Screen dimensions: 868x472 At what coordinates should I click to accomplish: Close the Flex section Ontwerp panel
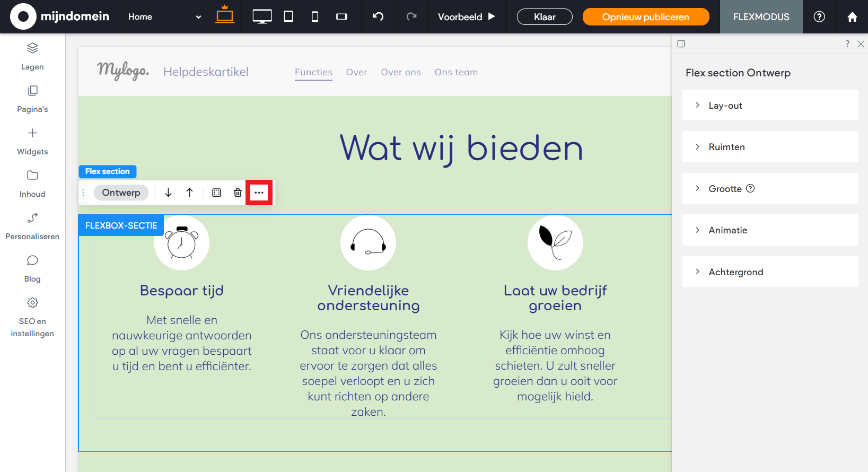pyautogui.click(x=861, y=44)
